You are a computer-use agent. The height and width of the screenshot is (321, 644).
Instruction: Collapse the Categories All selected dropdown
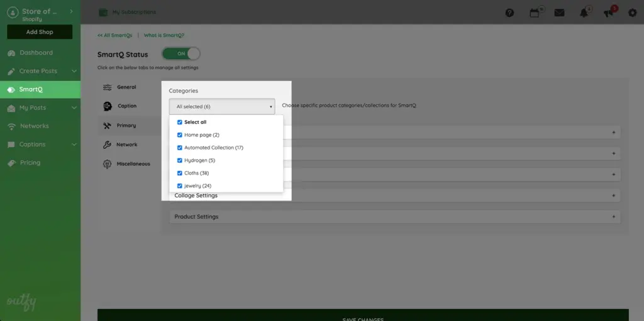point(221,107)
